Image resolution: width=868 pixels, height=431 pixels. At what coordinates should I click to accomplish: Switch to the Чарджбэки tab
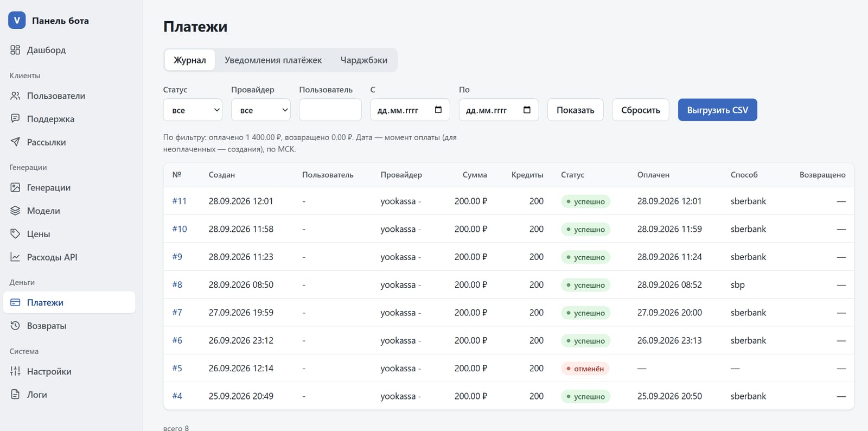point(363,60)
